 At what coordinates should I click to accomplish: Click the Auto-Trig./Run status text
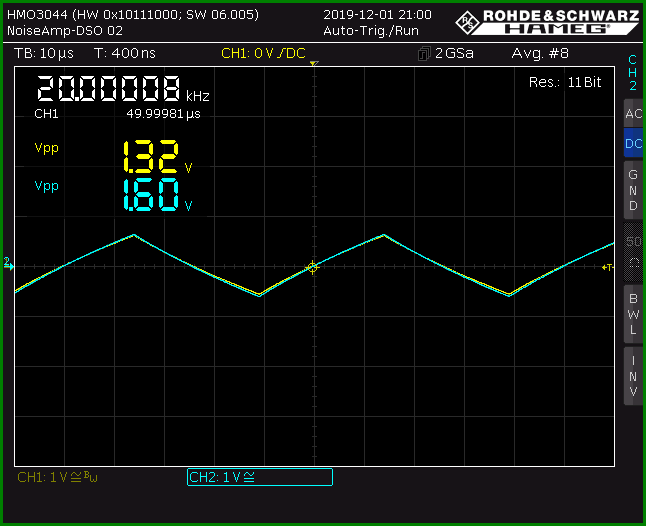click(x=371, y=31)
